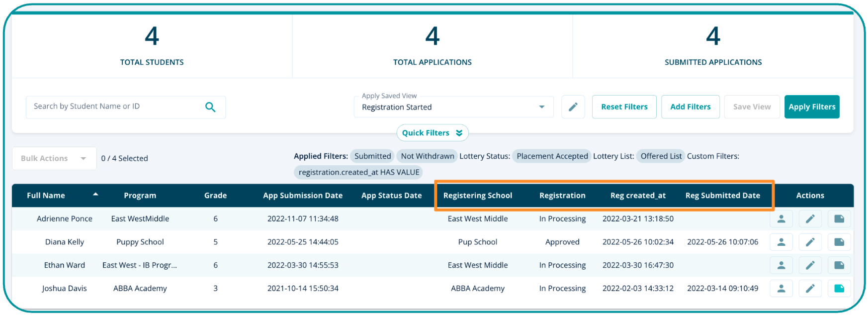The image size is (868, 318).
Task: Click the note icon for Adrienne Ponce
Action: pyautogui.click(x=839, y=219)
